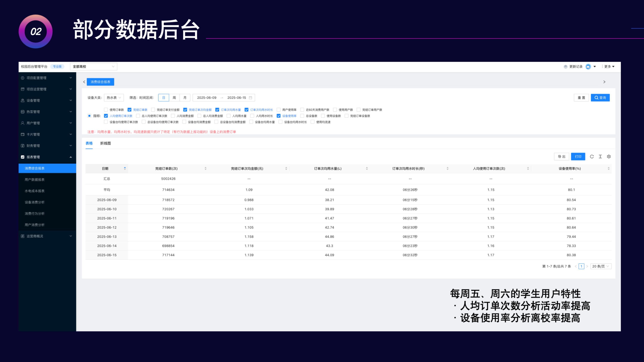Uncheck 设备使用率 checkbox
The image size is (644, 362).
click(x=279, y=116)
